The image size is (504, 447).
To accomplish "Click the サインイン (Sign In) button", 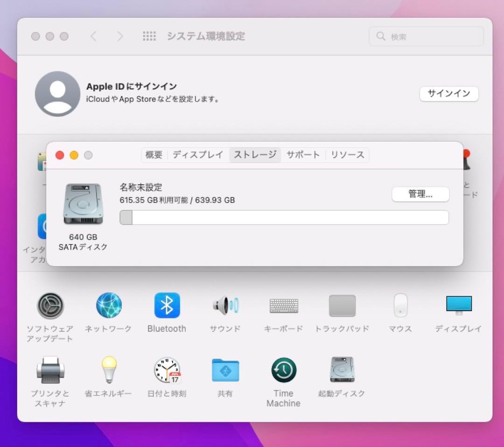I will (448, 94).
